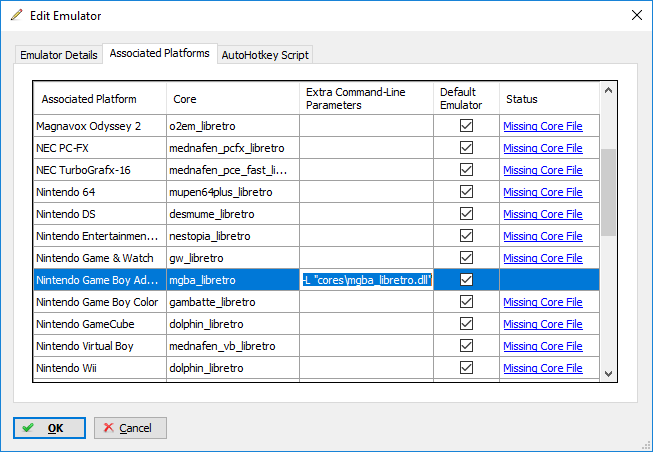653x452 pixels.
Task: Click Missing Core File for Nintendo Game Boy Color
Action: coord(543,302)
